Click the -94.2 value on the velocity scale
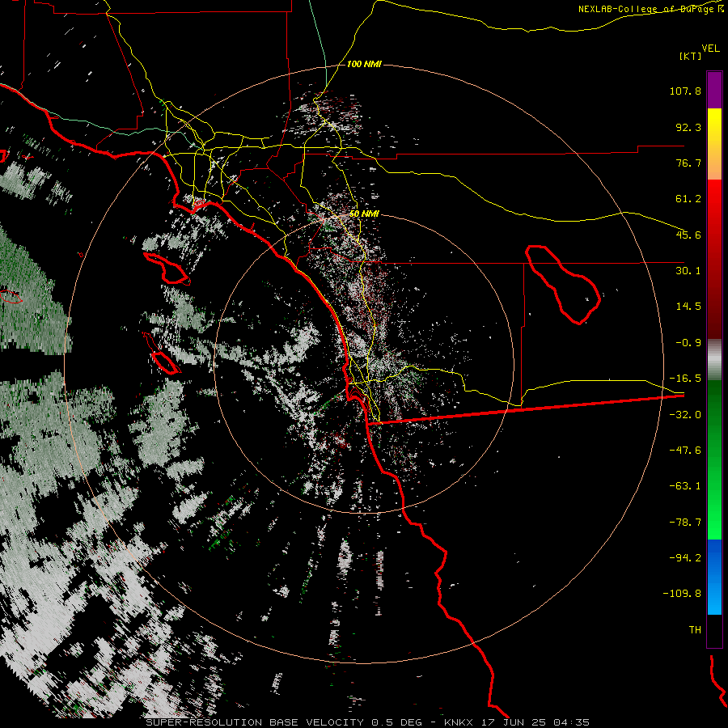The height and width of the screenshot is (728, 728). pyautogui.click(x=685, y=558)
